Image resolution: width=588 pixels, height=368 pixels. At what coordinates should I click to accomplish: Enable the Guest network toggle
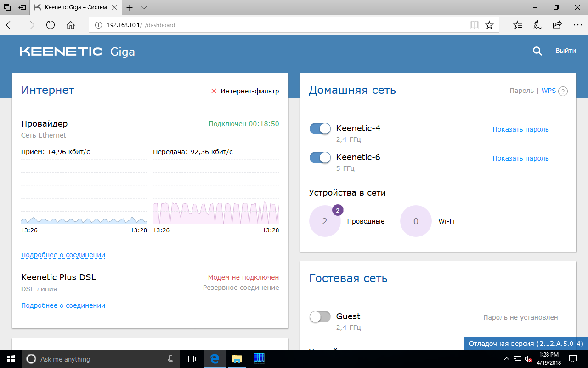pos(320,317)
